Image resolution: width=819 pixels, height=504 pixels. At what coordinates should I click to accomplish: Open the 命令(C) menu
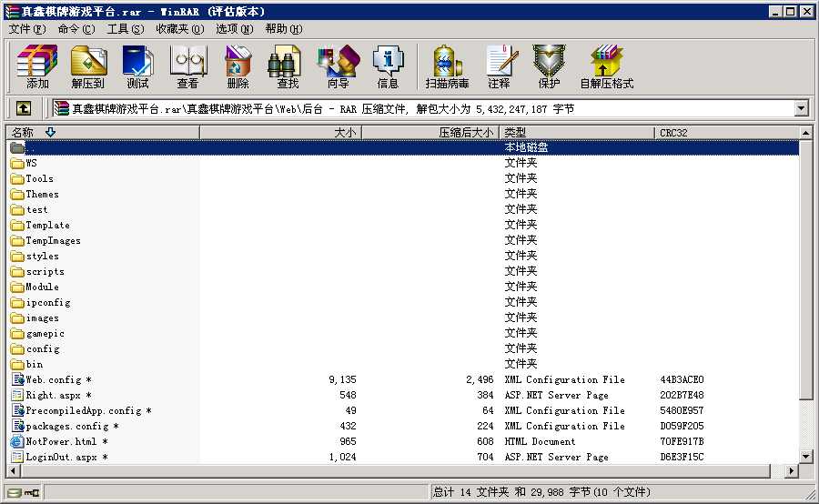pyautogui.click(x=76, y=29)
